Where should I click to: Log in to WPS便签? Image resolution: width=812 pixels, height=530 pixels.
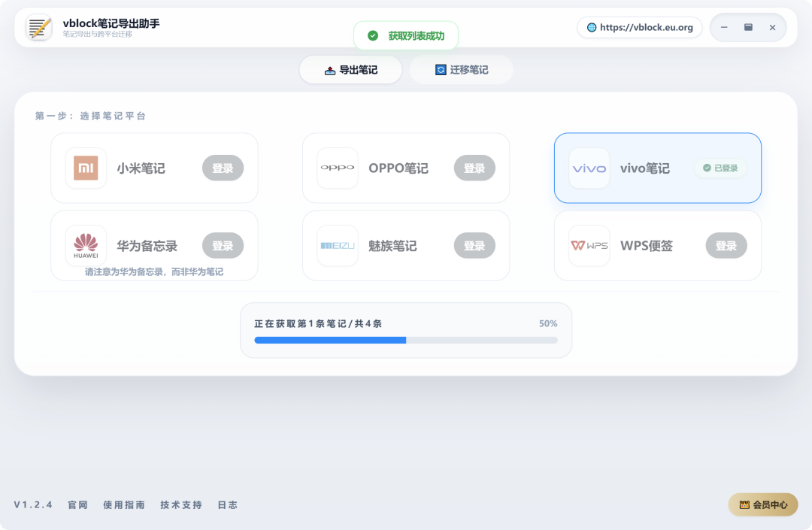(x=726, y=246)
